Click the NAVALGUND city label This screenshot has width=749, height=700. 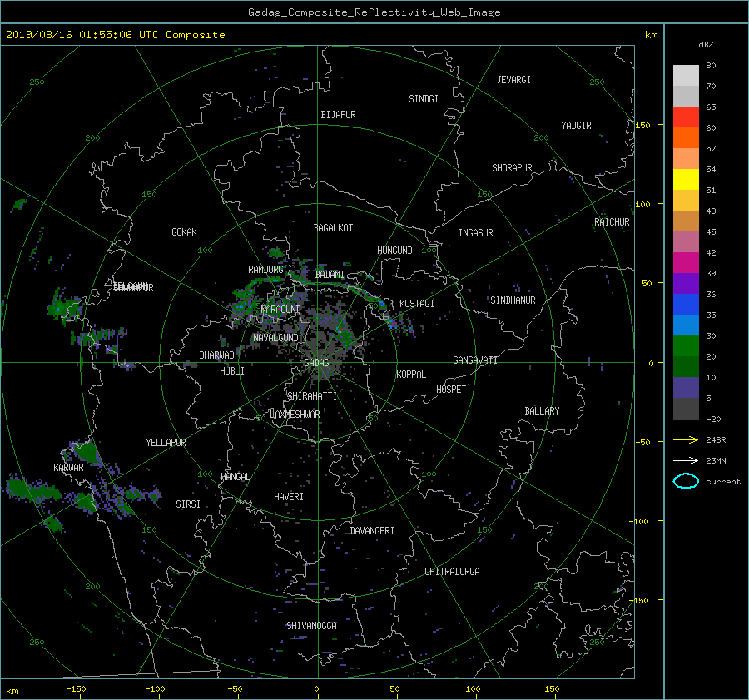[275, 338]
